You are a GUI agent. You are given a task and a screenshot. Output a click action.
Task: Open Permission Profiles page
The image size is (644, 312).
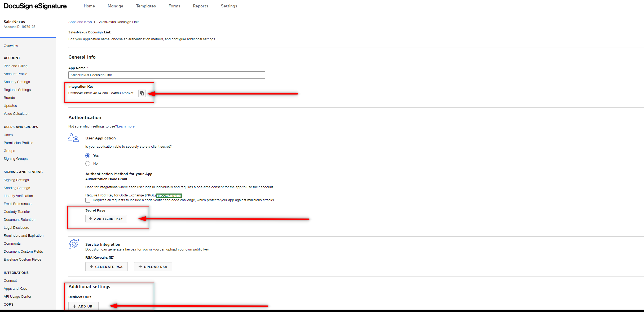[19, 143]
